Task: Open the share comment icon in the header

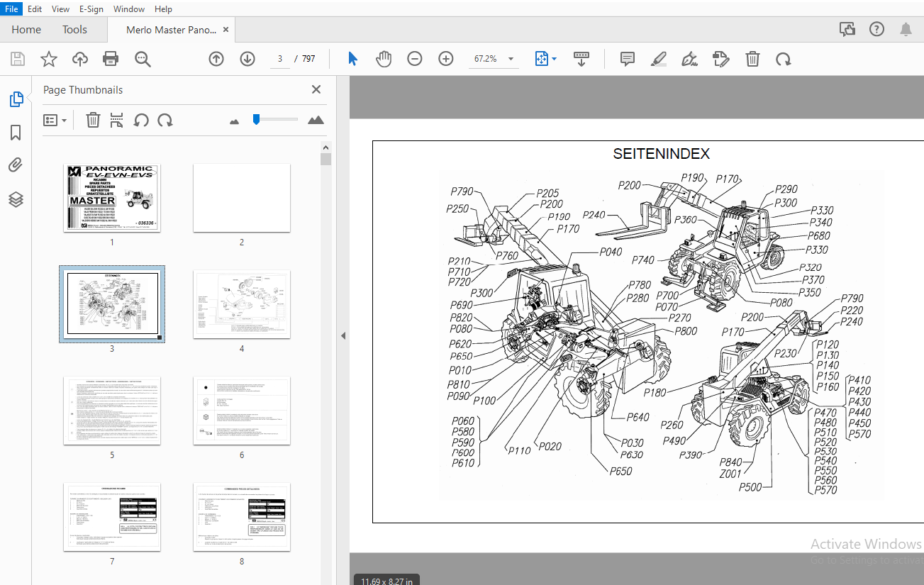Action: (x=847, y=29)
